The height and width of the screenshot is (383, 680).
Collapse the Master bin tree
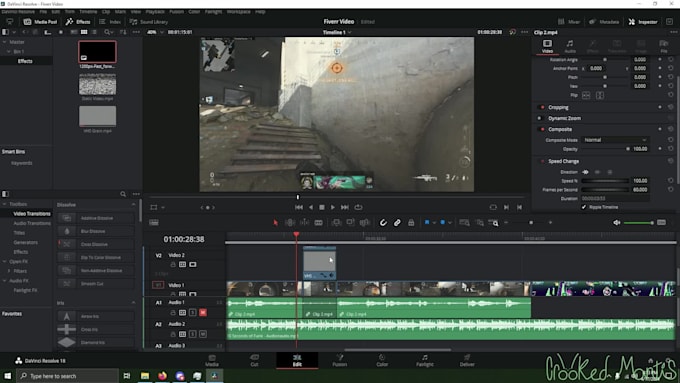tap(4, 42)
